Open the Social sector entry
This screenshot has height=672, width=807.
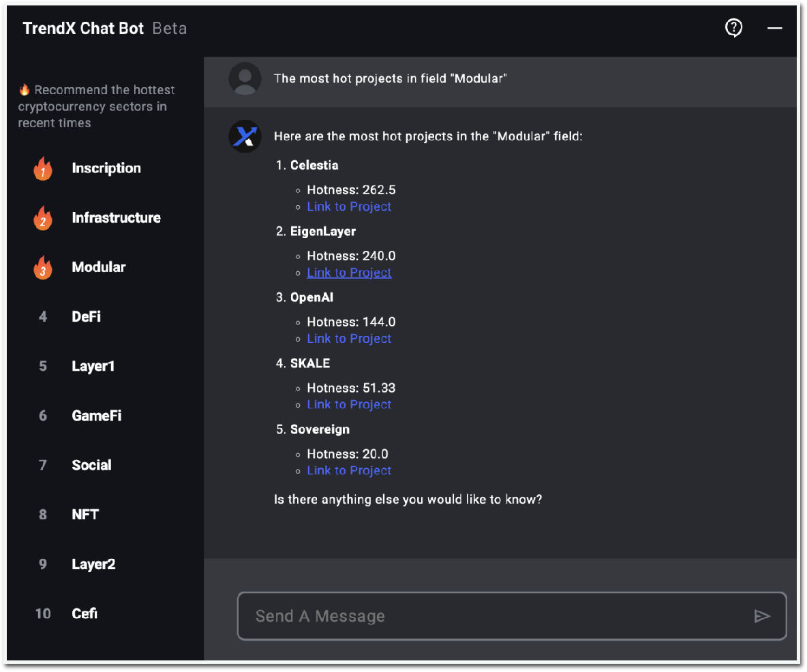(91, 465)
